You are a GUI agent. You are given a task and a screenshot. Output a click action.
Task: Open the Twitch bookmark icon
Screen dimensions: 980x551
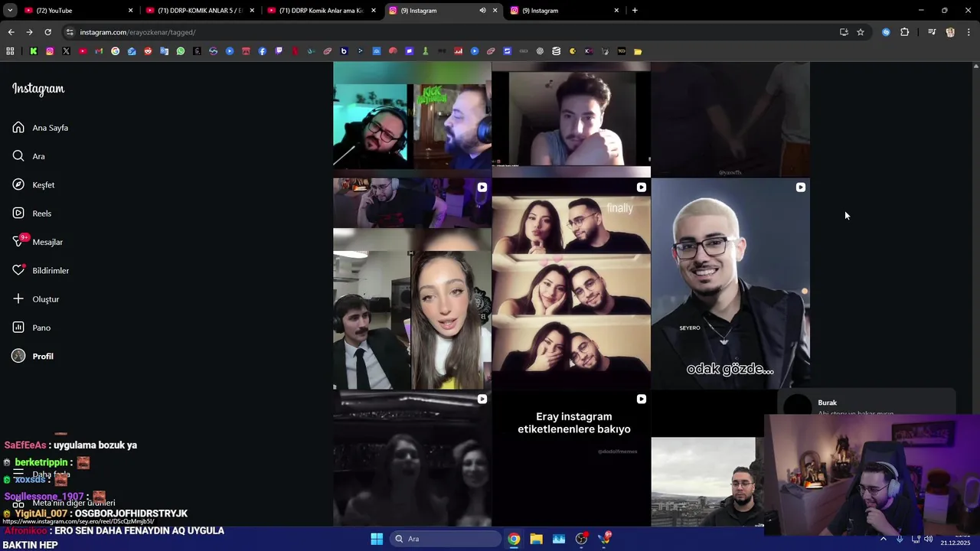(279, 51)
